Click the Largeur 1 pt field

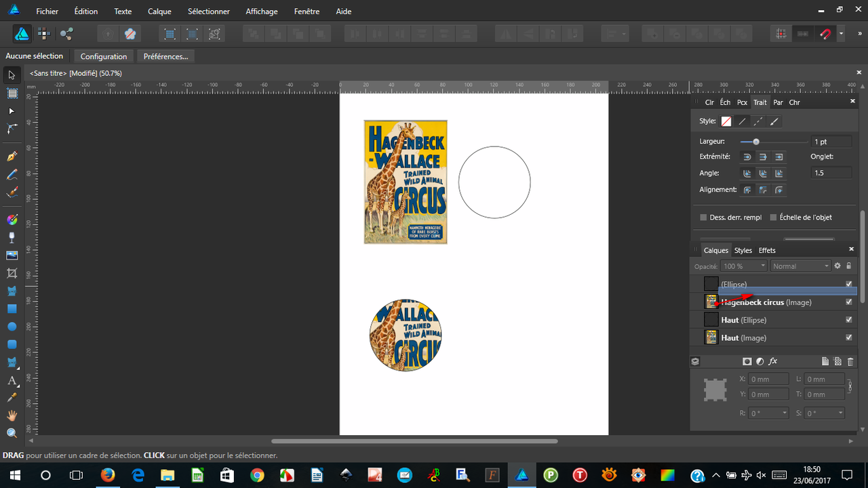831,142
